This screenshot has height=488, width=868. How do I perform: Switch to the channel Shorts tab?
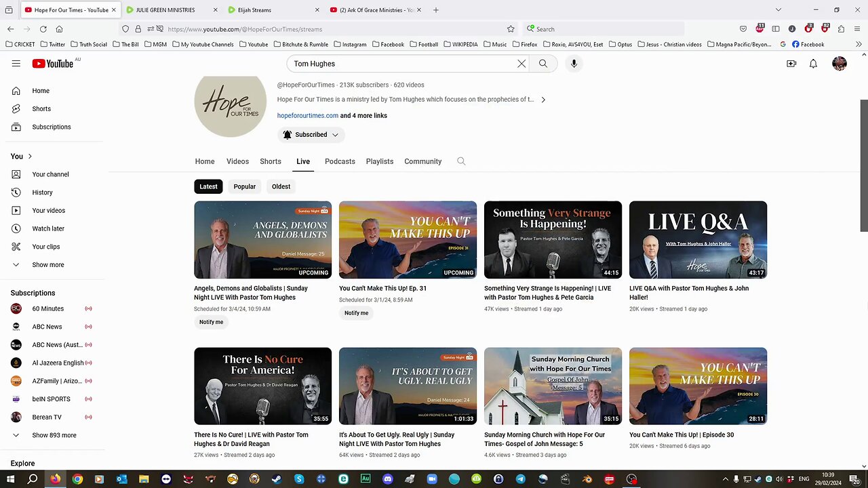point(271,161)
